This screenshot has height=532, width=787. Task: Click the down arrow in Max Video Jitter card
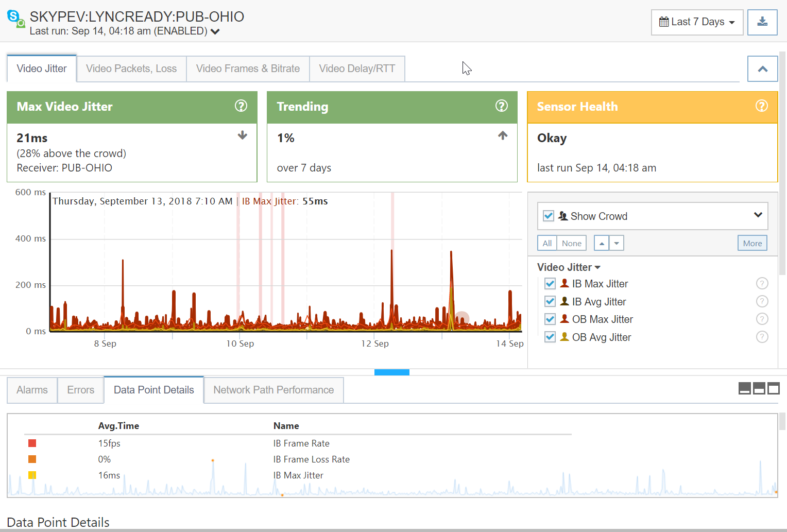(x=243, y=135)
